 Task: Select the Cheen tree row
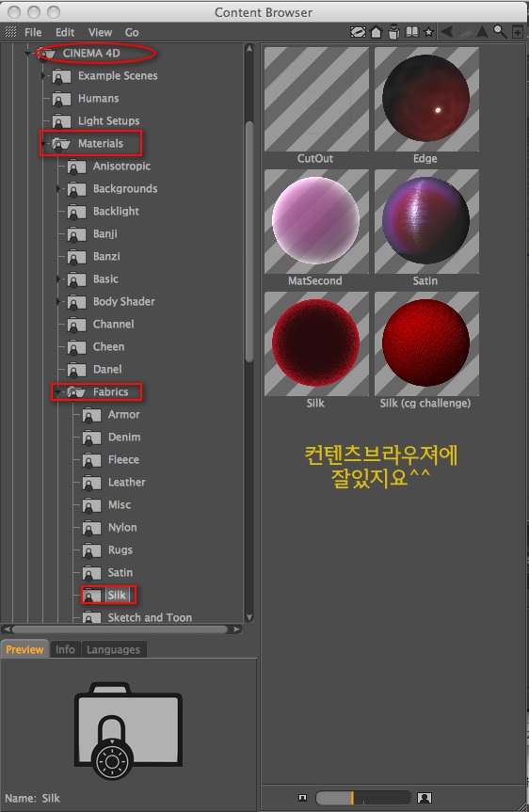pyautogui.click(x=109, y=347)
